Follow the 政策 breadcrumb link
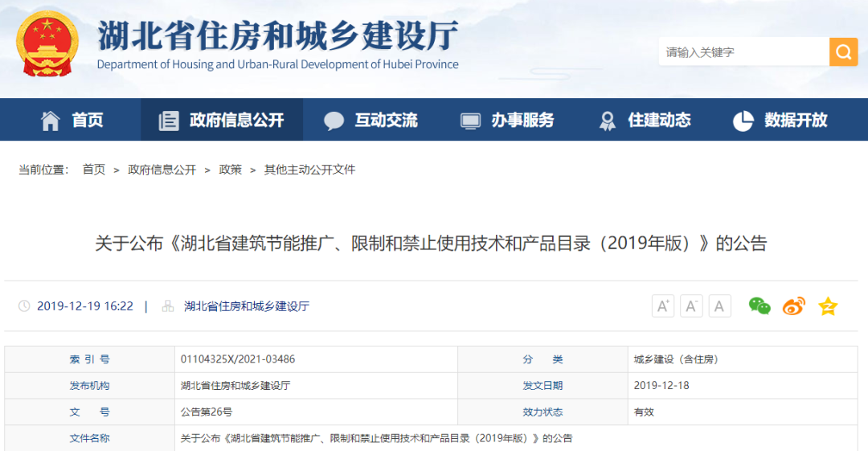Screen dimensions: 868x451 pyautogui.click(x=231, y=170)
